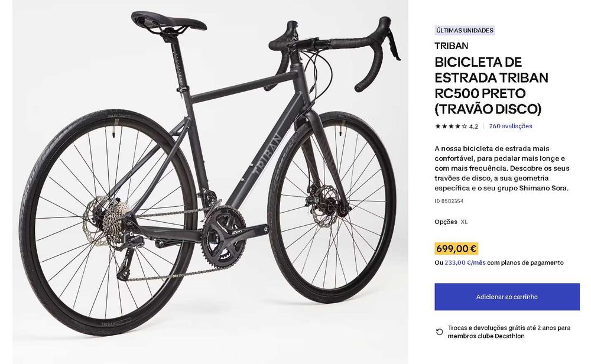Click the Adicionar ao carrinho button
Image resolution: width=591 pixels, height=364 pixels.
(506, 297)
